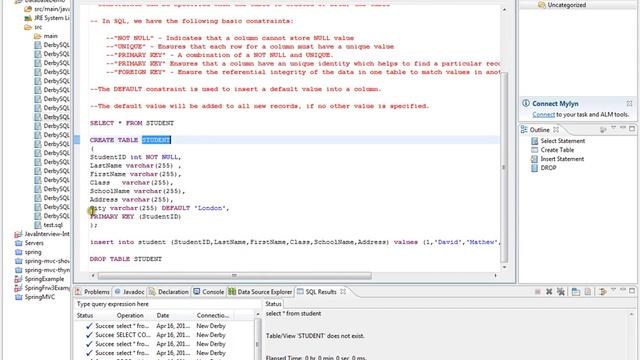This screenshot has width=640, height=360.
Task: Open the Select Statement outline entry
Action: pyautogui.click(x=562, y=141)
